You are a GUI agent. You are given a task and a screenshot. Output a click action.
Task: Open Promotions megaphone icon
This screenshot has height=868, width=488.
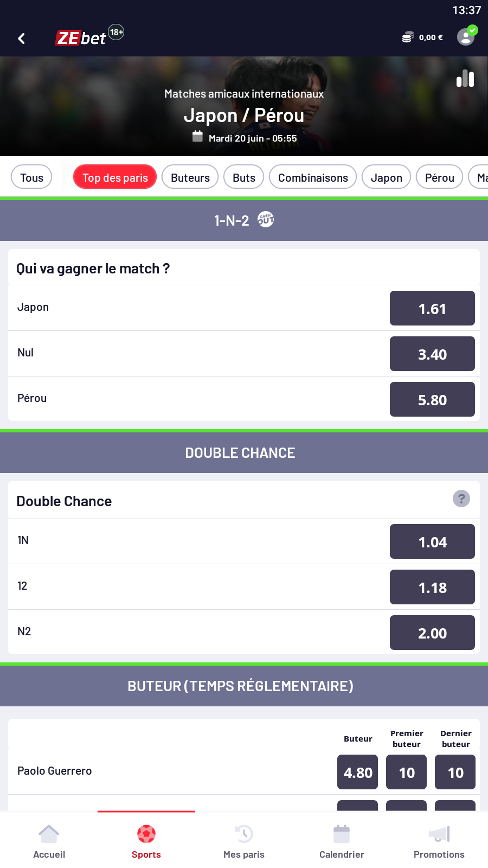coord(439,835)
